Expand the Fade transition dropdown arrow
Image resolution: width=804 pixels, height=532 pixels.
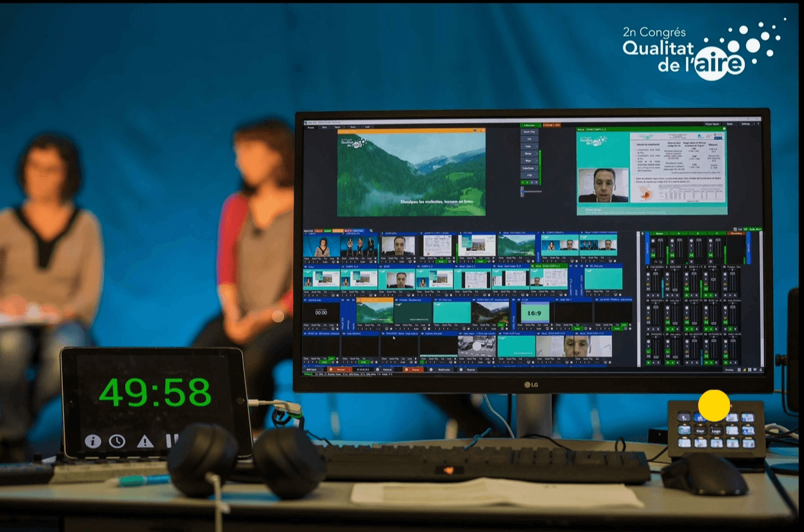click(x=537, y=146)
